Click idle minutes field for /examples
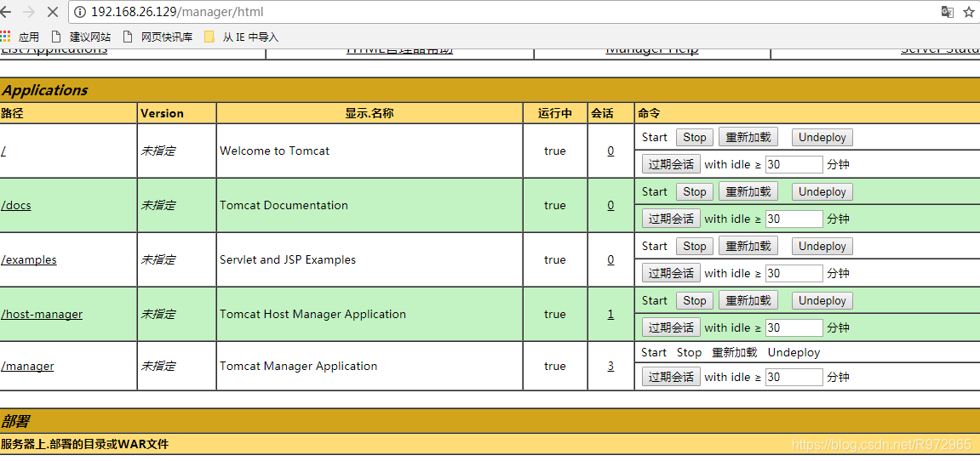 [x=794, y=274]
